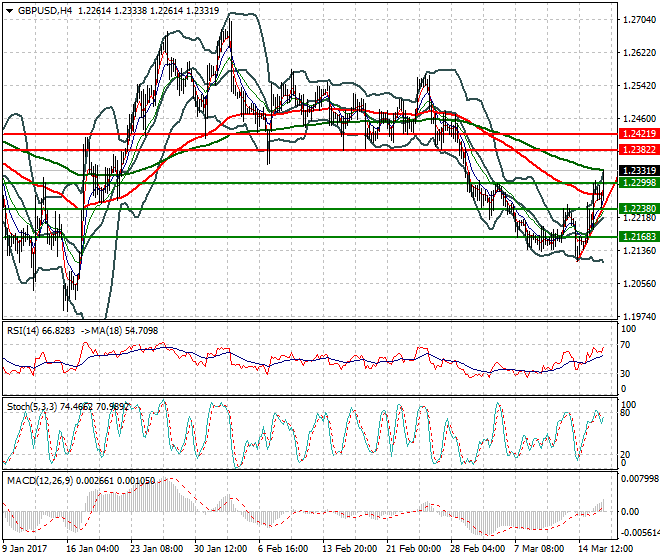Click the 1.20560 price scale value
The height and width of the screenshot is (560, 660).
[639, 284]
